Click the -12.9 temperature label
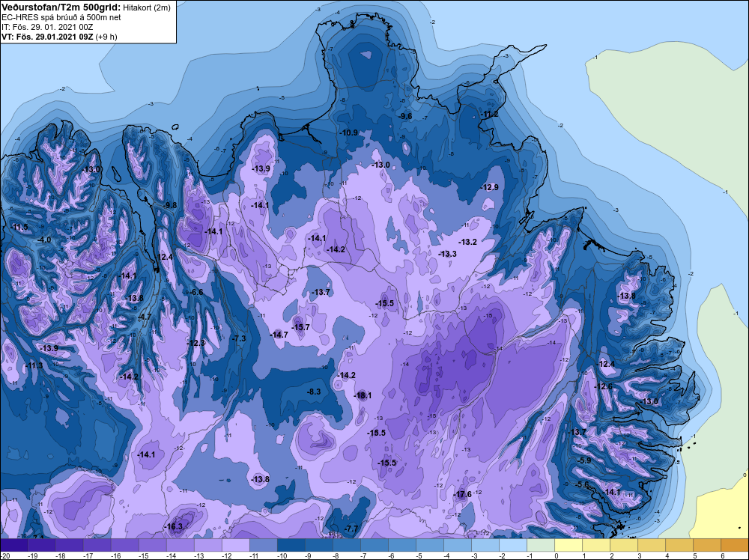Screen dimensions: 749x560 click(490, 187)
